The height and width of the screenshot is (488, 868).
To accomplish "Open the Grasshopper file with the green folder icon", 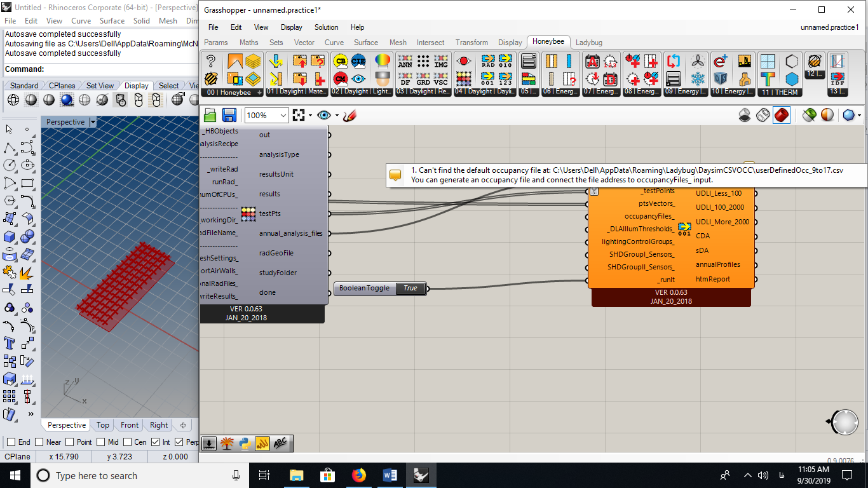I will 210,115.
